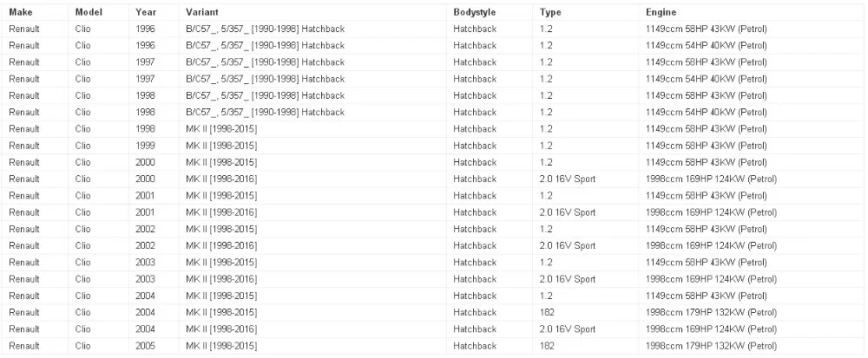Viewport: 868px width, 358px height.
Task: Click the Year column header
Action: coord(146,12)
